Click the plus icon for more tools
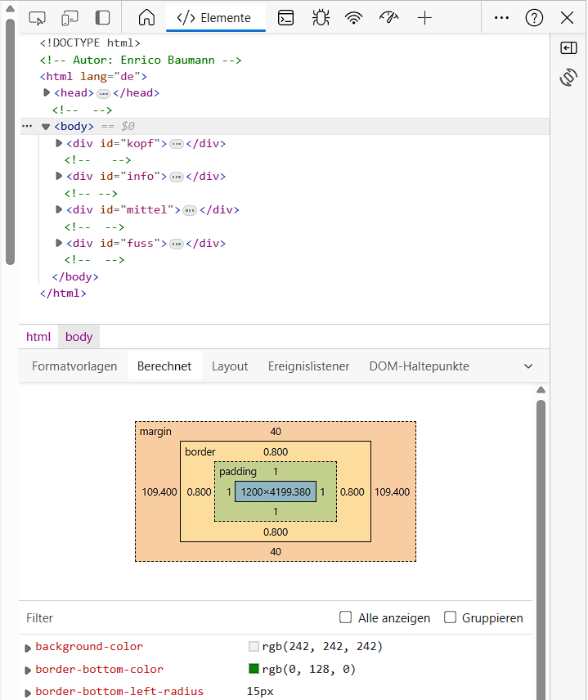The height and width of the screenshot is (700, 588). [x=424, y=17]
